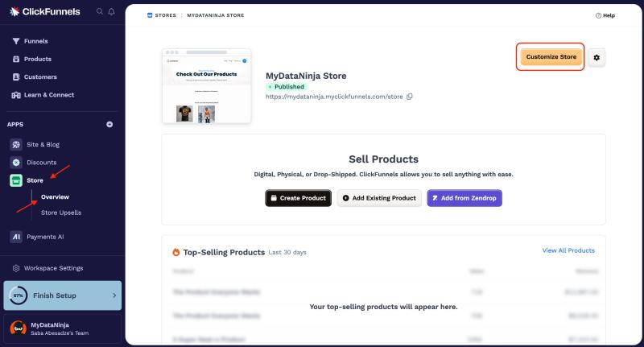
Task: Click the Add from Zendrop button
Action: point(464,198)
